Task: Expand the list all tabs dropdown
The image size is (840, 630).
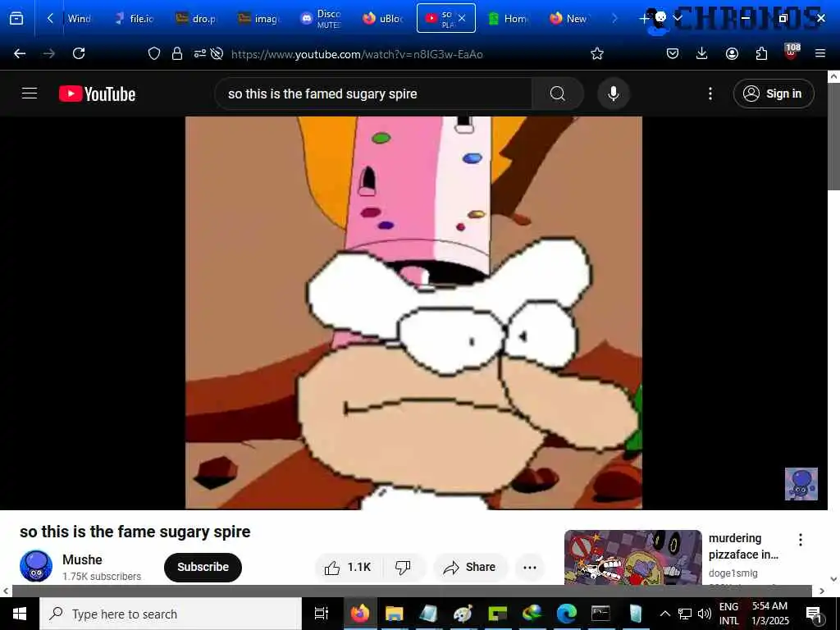Action: 678,19
